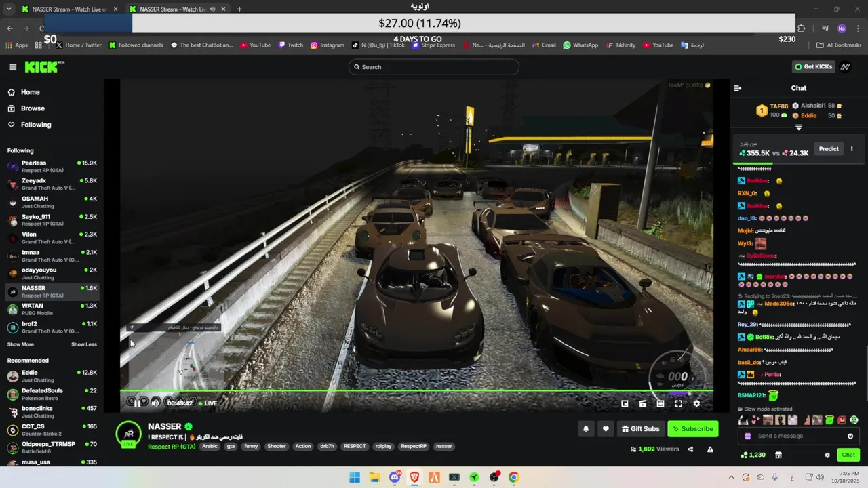
Task: Open a new browser tab
Action: tap(239, 9)
